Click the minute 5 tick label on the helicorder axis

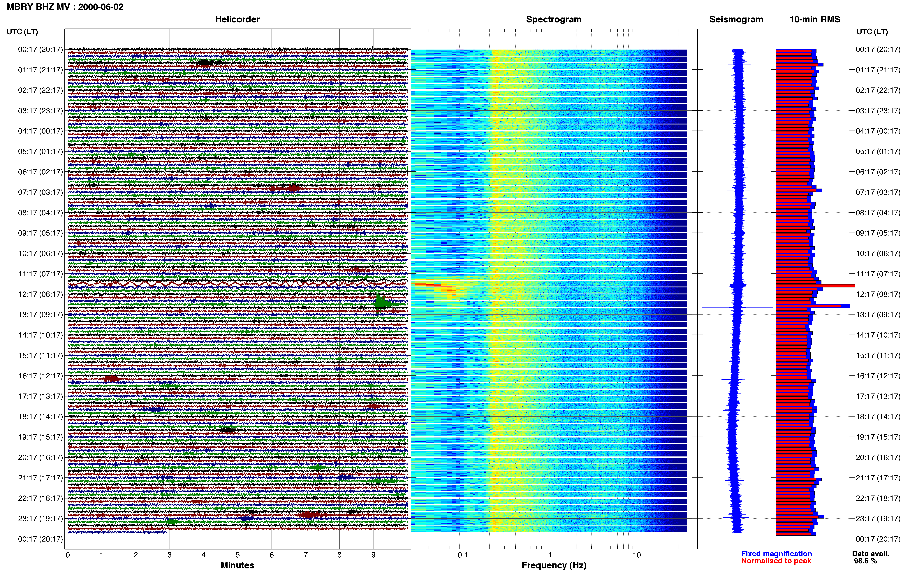238,555
